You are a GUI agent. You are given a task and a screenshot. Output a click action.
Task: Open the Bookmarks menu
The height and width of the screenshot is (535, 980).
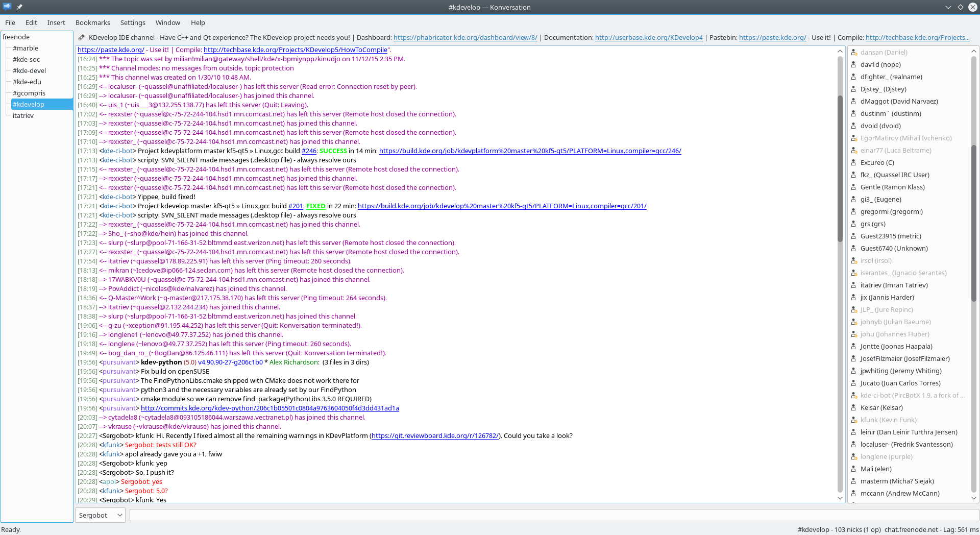[92, 22]
